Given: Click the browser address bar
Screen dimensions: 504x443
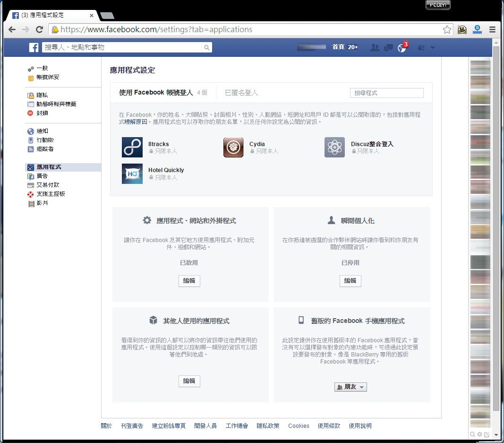Looking at the screenshot, I should pos(251,30).
